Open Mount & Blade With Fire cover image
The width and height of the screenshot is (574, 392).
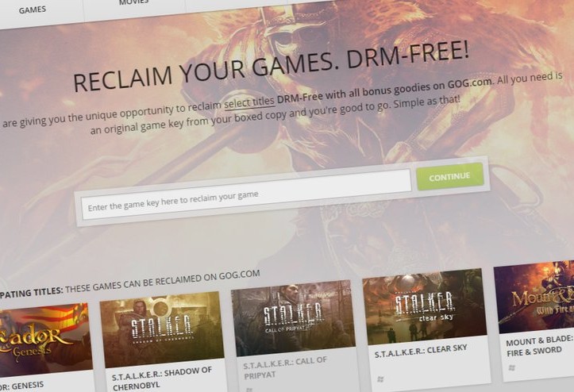[534, 296]
